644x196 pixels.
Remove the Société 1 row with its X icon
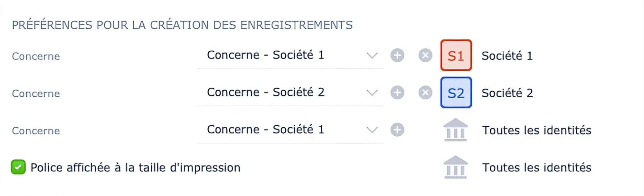tap(425, 55)
